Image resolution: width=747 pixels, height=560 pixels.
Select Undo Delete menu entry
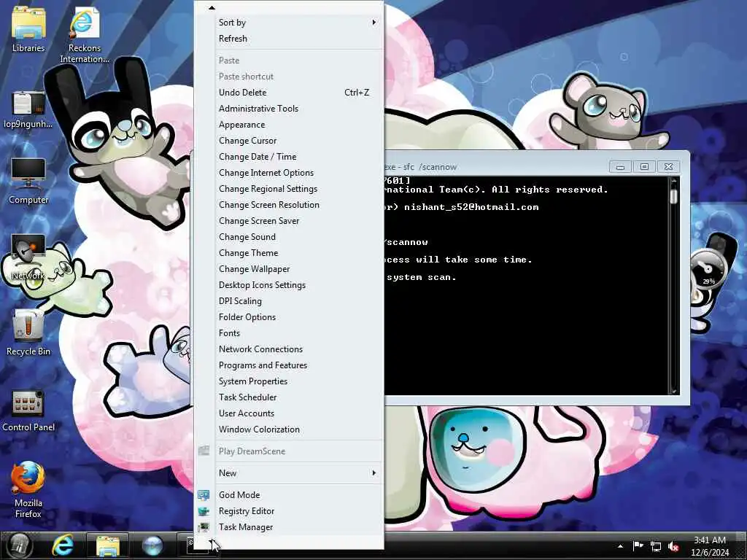point(289,93)
